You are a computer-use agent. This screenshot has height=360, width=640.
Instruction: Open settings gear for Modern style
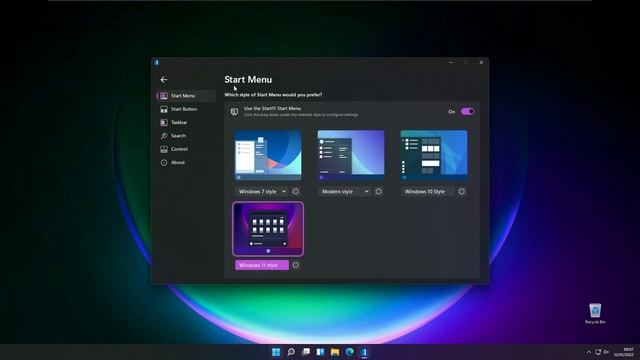click(378, 191)
